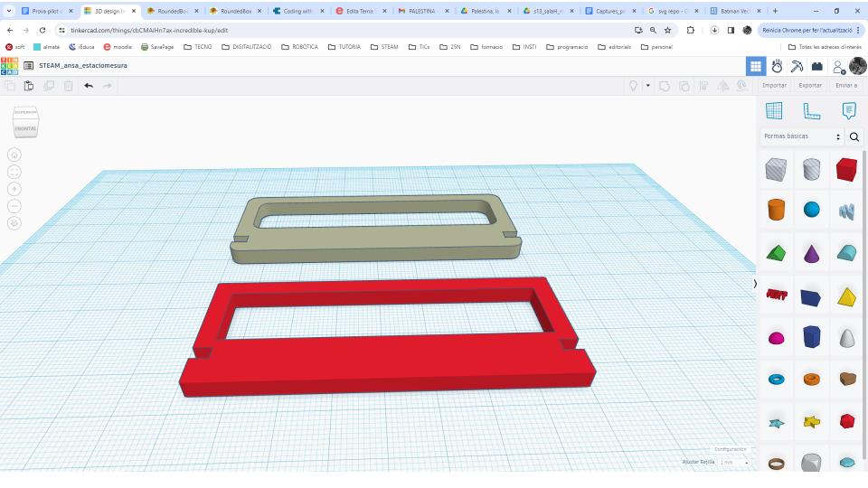Image resolution: width=868 pixels, height=488 pixels.
Task: Toggle the orthographic perspective view button
Action: tap(14, 223)
